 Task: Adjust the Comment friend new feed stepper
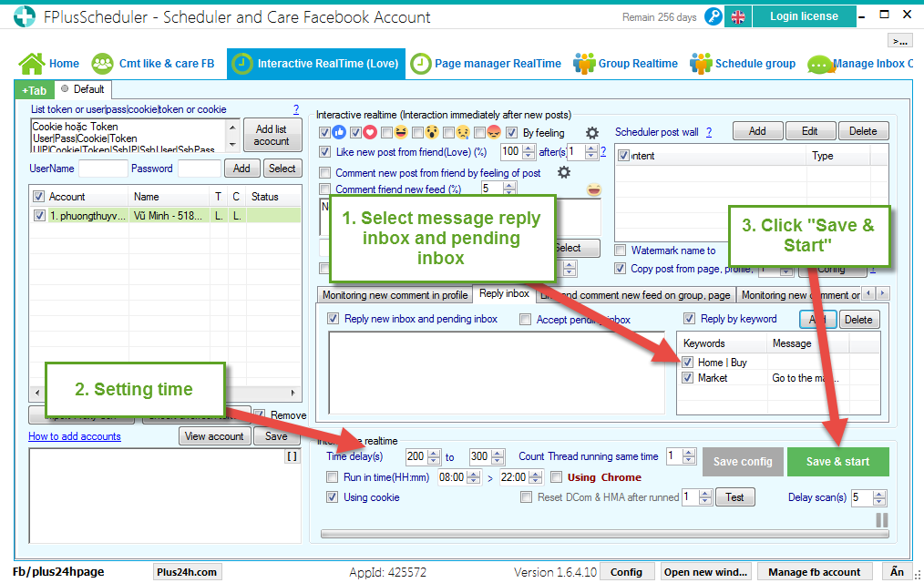[x=509, y=189]
